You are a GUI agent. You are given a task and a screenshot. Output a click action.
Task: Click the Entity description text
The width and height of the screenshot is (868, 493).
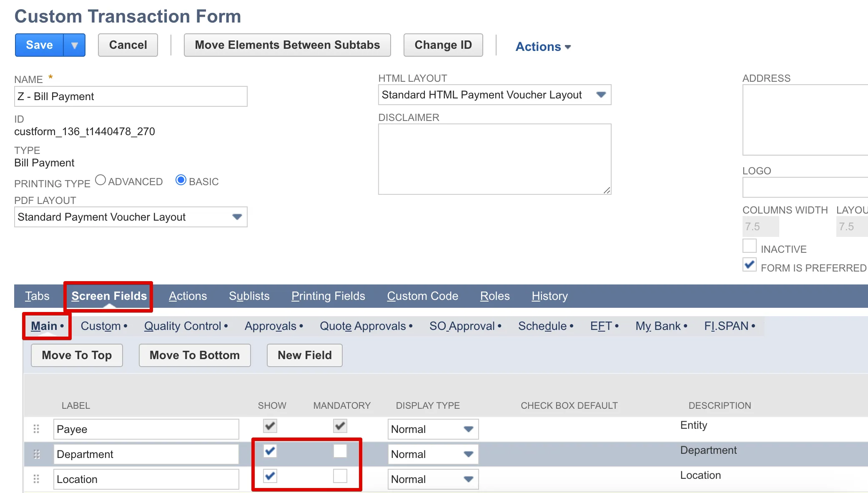point(694,425)
